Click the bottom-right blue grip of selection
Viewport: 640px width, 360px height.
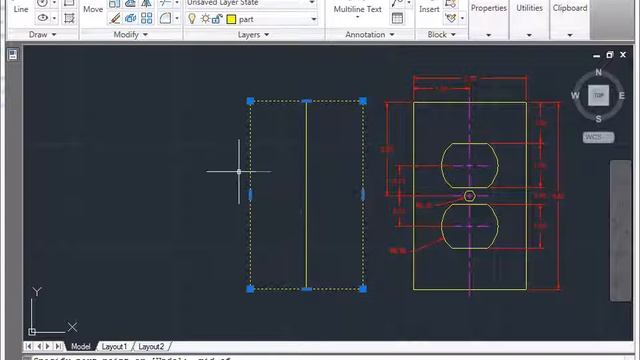tap(363, 289)
